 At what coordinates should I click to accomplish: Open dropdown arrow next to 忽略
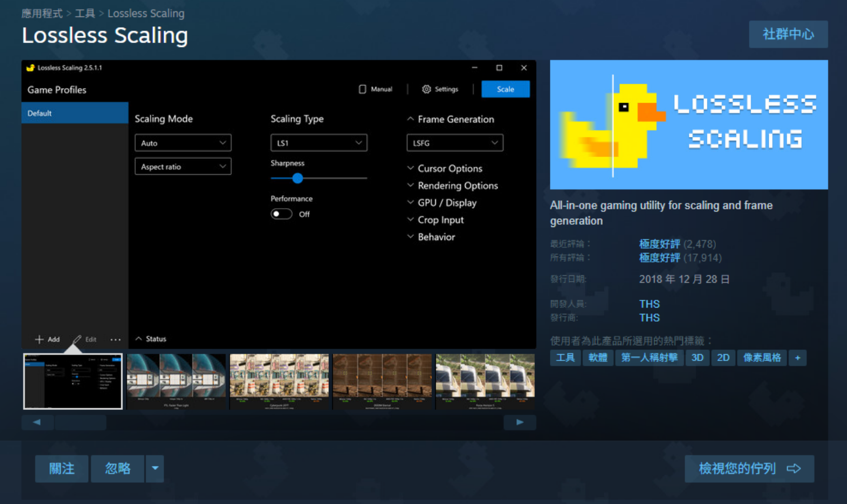pos(155,469)
